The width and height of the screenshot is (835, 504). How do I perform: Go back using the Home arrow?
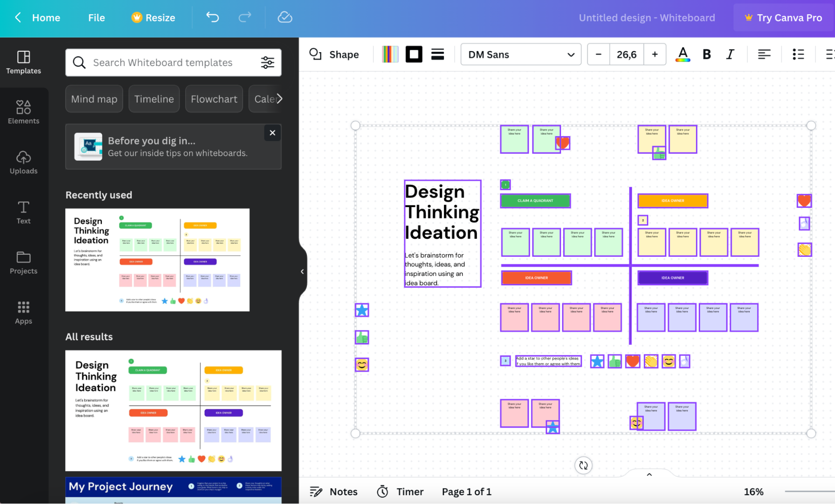pyautogui.click(x=18, y=18)
